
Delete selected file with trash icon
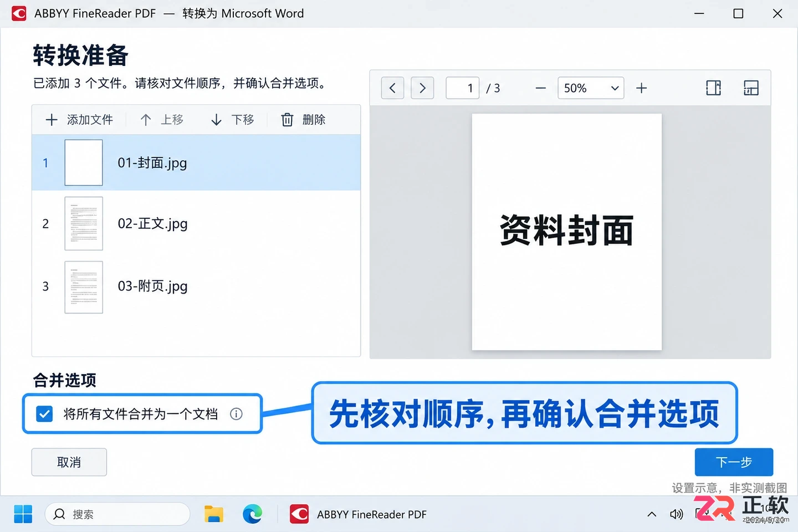(303, 120)
